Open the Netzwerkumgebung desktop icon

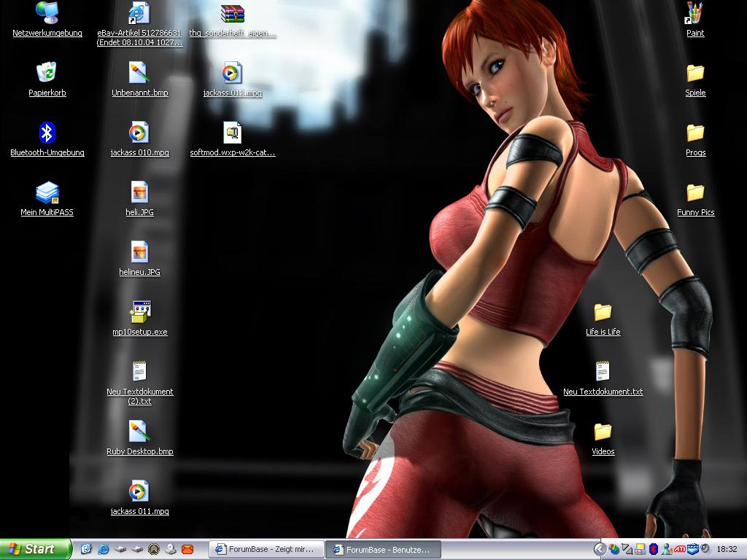coord(47,13)
